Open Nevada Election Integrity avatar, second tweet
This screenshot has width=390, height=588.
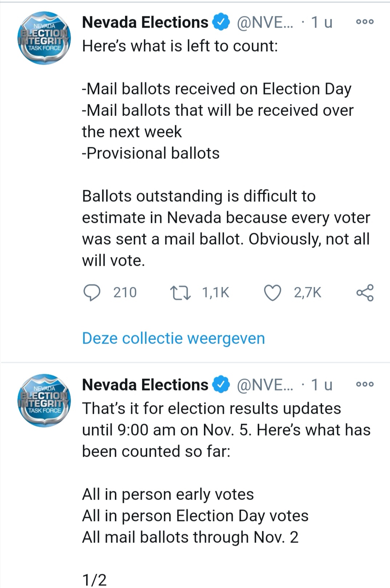[x=44, y=400]
